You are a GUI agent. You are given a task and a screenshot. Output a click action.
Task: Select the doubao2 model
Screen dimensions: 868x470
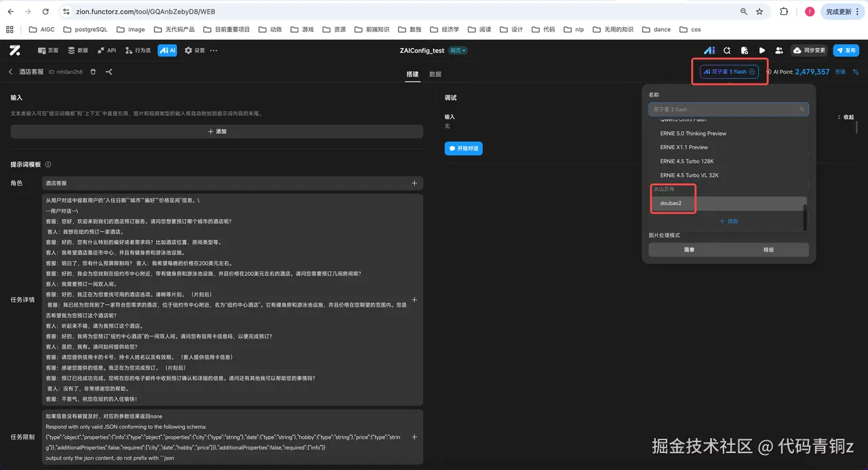pyautogui.click(x=727, y=203)
